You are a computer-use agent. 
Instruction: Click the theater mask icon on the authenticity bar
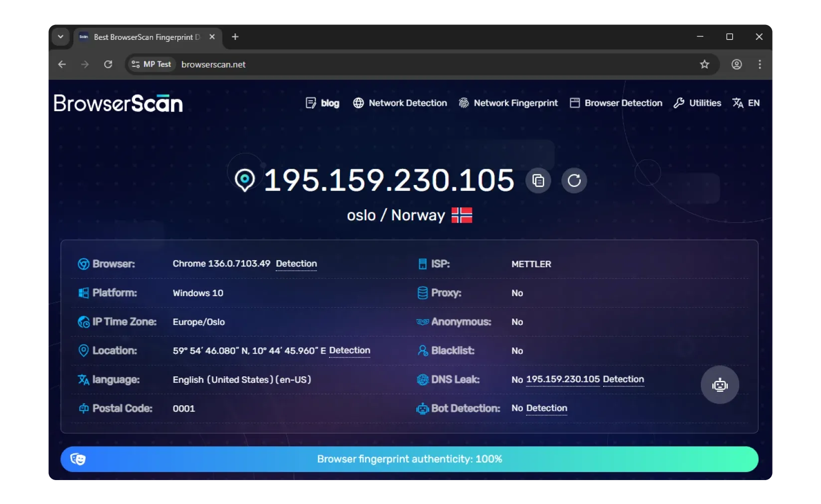[x=78, y=459]
